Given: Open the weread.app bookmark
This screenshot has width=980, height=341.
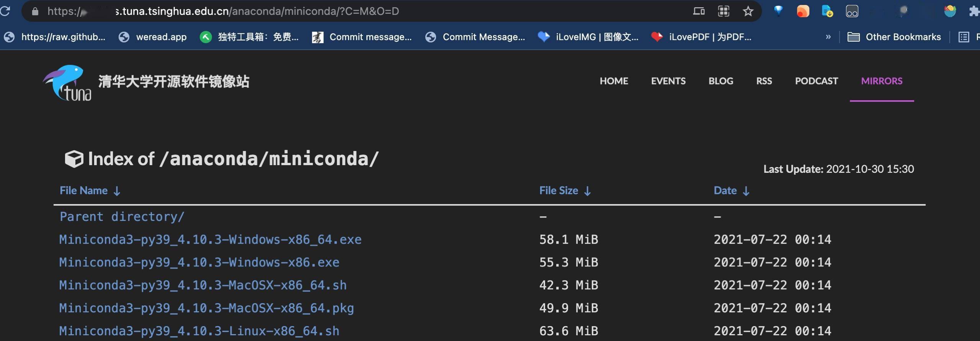Looking at the screenshot, I should pos(153,37).
